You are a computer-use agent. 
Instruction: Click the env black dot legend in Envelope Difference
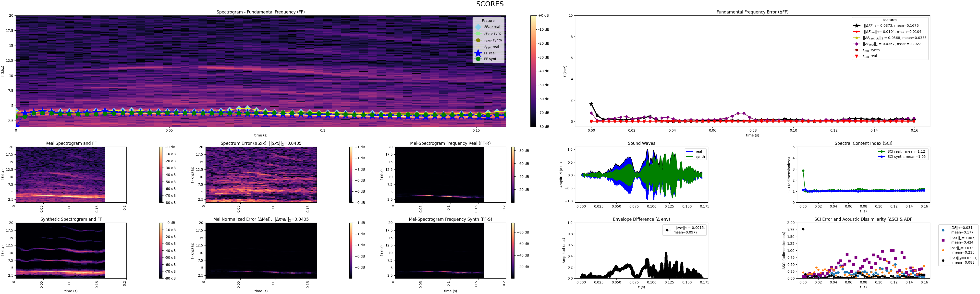[667, 230]
